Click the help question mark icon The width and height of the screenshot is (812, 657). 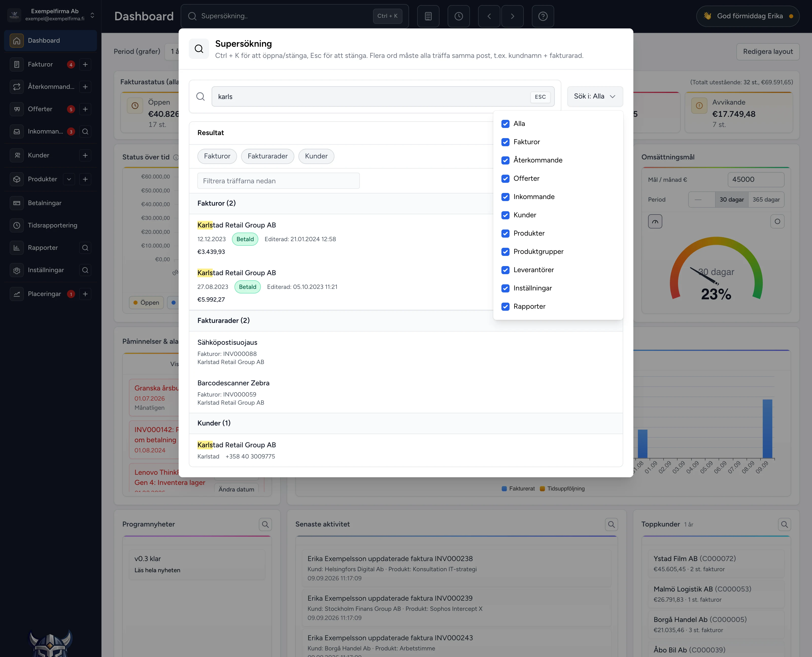543,16
